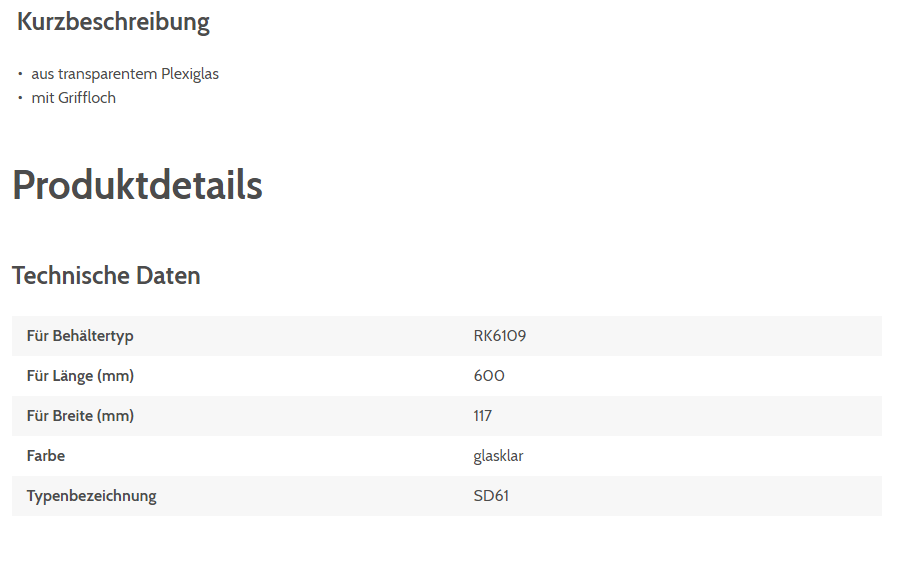Click the Technische Daten heading
Screen dimensions: 897x565
tap(106, 276)
